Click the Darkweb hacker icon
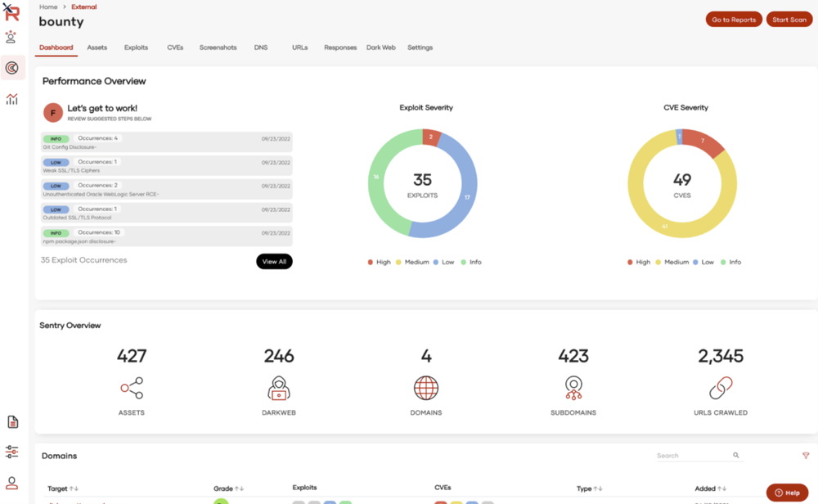Image resolution: width=818 pixels, height=504 pixels. click(x=279, y=388)
